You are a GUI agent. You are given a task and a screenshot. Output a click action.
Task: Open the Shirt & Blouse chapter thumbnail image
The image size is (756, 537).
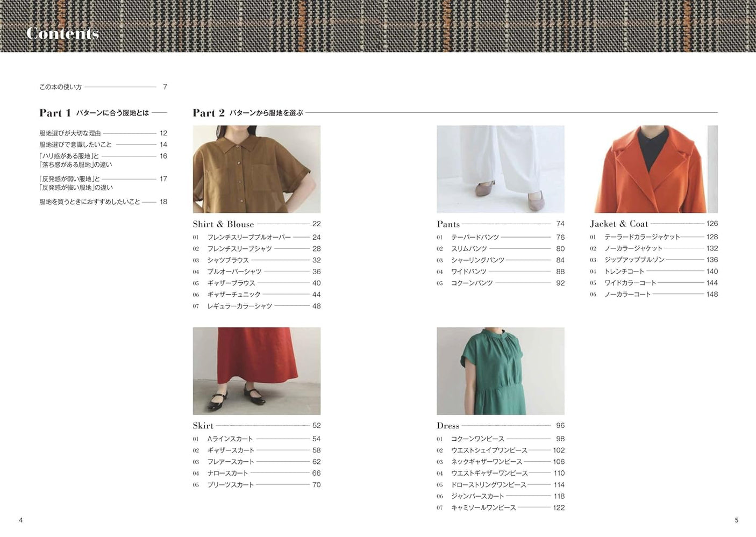click(x=256, y=168)
